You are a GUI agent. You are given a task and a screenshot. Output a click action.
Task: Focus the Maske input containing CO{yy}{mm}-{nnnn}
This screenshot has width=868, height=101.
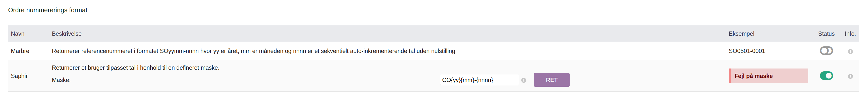coord(479,80)
